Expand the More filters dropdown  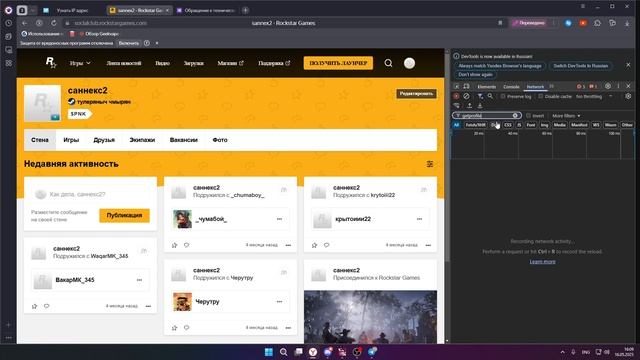[x=566, y=116]
